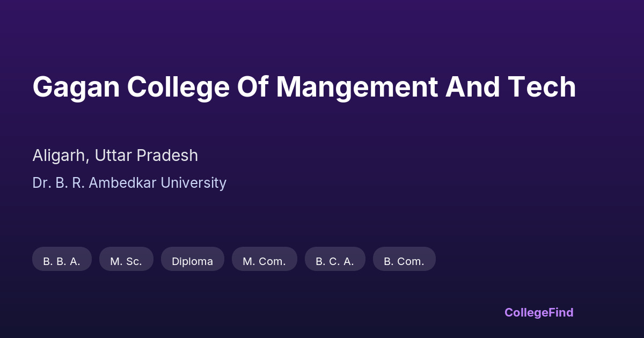Click the word Gagan in the title
Viewport: 644px width, 338px height.
[x=76, y=87]
